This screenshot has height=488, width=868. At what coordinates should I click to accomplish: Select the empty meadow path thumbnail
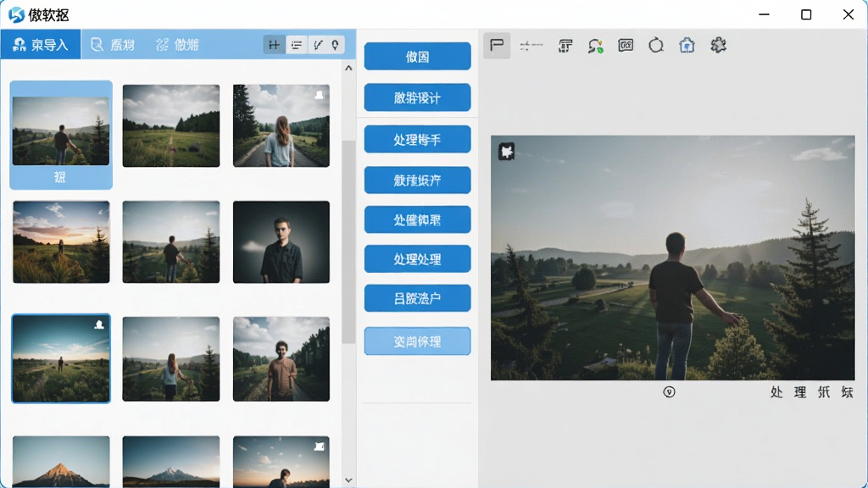coord(171,125)
